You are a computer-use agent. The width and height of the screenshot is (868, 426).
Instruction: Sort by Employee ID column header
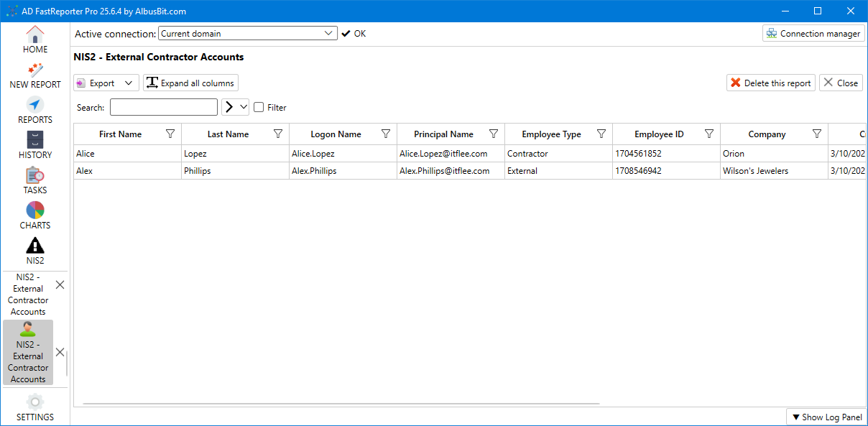click(659, 134)
